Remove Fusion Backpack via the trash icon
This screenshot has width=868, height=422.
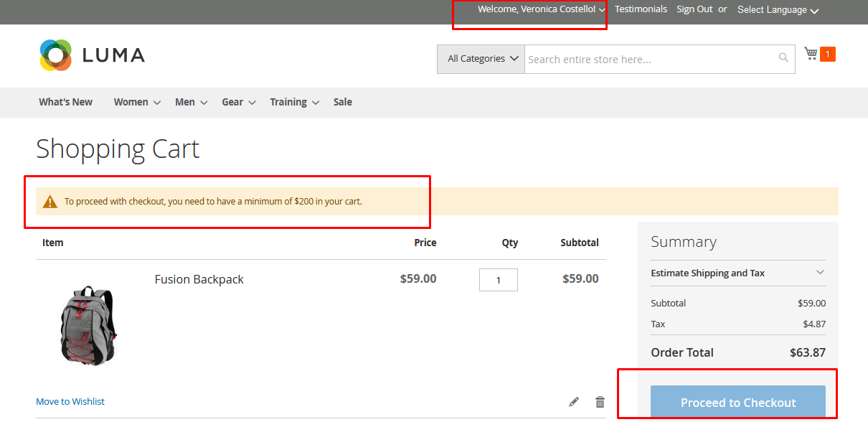pos(600,402)
